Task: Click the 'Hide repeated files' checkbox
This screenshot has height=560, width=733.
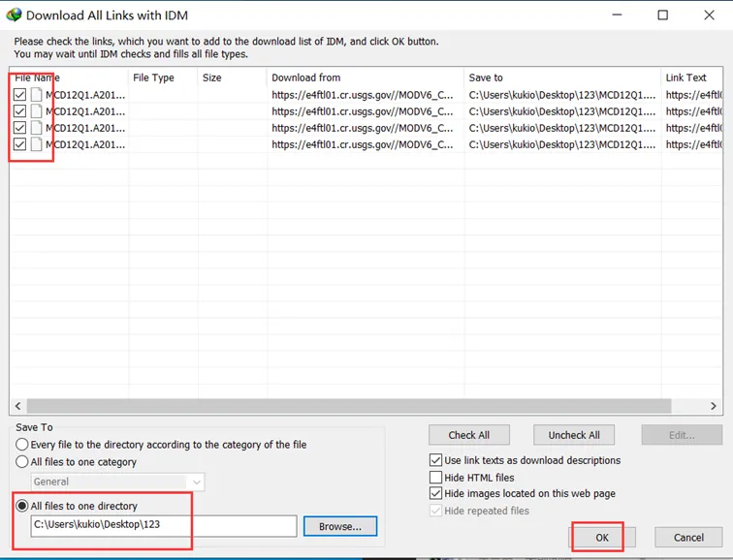Action: tap(435, 511)
